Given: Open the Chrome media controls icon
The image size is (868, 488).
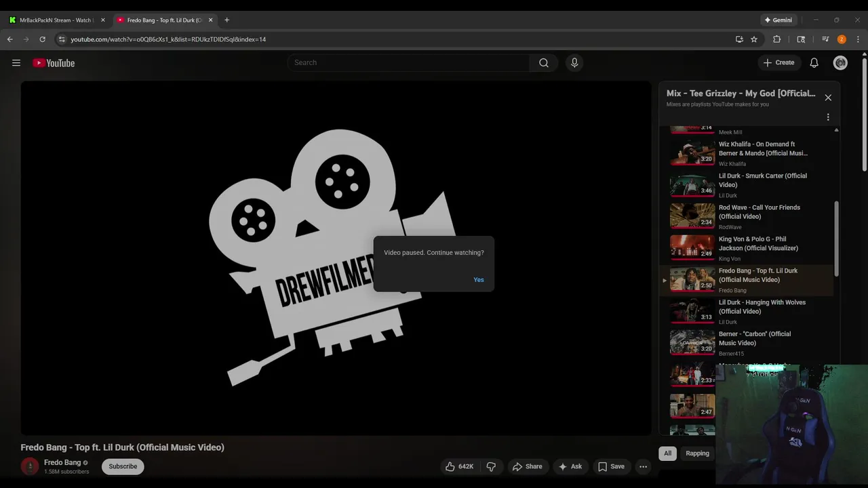Looking at the screenshot, I should [825, 39].
